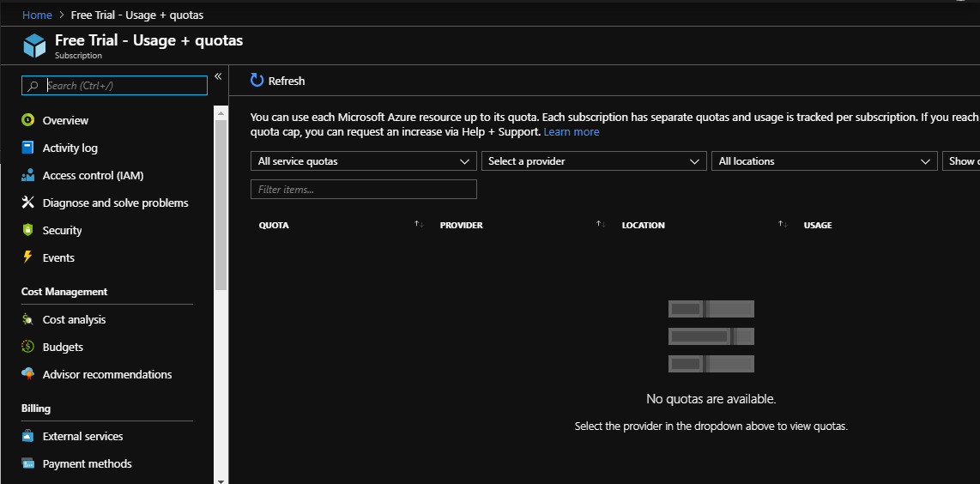Viewport: 980px width, 484px height.
Task: Open the Select a provider dropdown
Action: [x=594, y=160]
